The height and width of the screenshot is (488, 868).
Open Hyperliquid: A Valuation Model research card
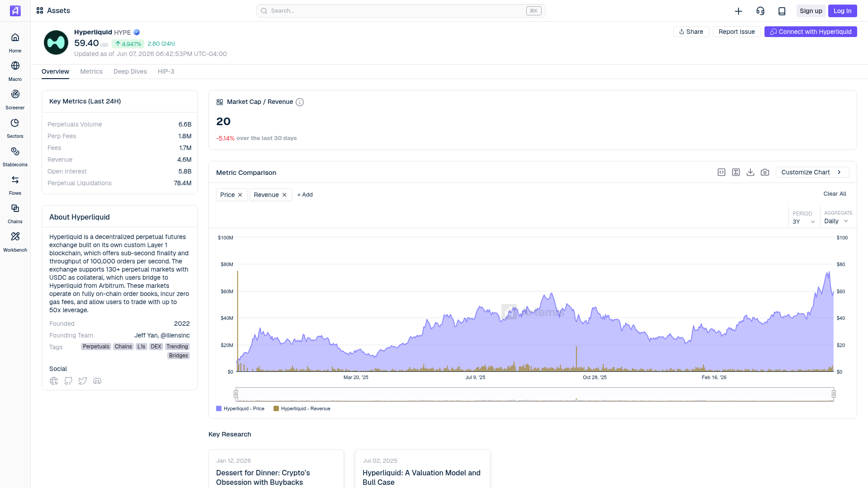[x=423, y=469]
